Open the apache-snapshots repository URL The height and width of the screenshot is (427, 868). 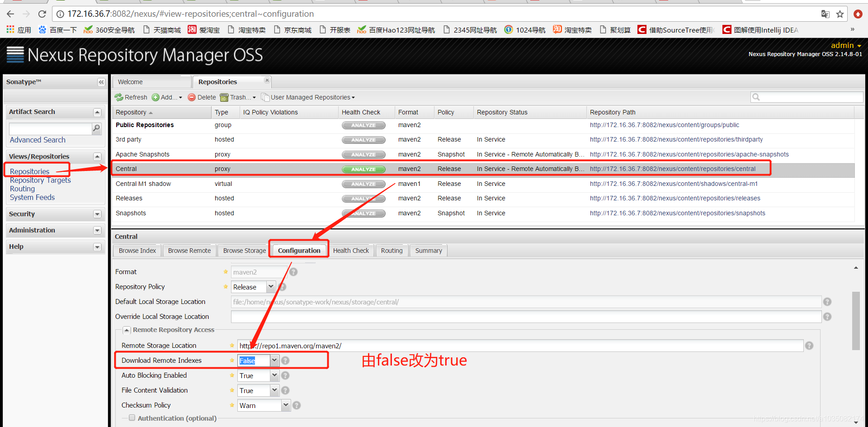(689, 154)
